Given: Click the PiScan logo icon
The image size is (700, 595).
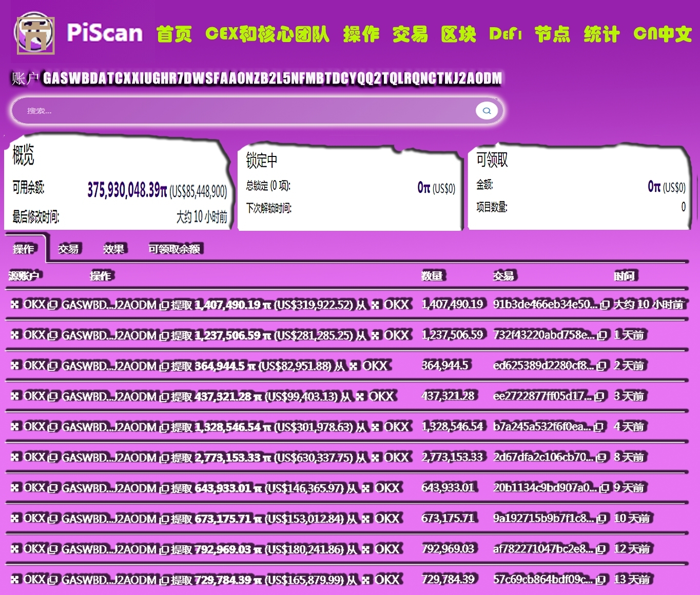Looking at the screenshot, I should 35,34.
